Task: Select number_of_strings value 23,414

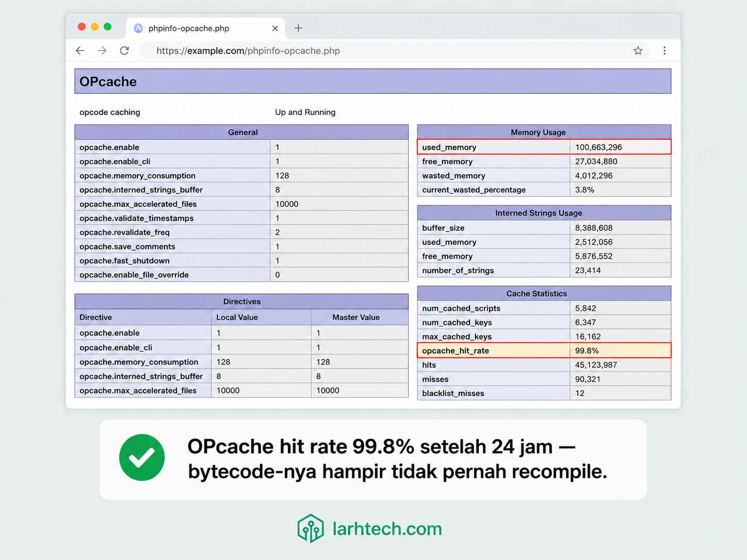Action: coord(588,271)
